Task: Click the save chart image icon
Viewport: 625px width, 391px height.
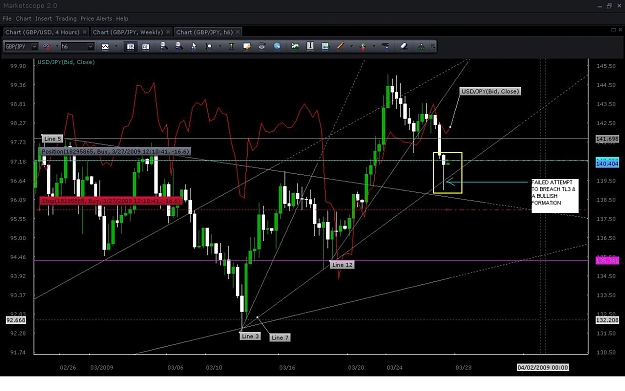Action: 325,46
